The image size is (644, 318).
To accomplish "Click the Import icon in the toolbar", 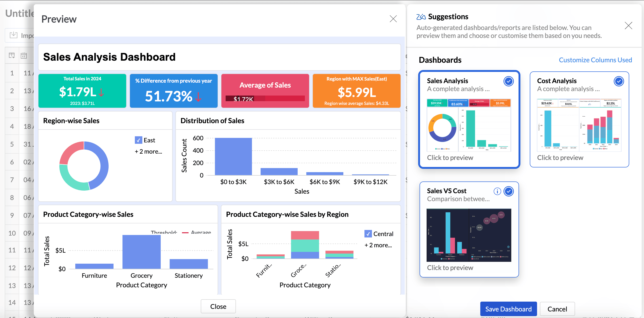I will [x=14, y=35].
